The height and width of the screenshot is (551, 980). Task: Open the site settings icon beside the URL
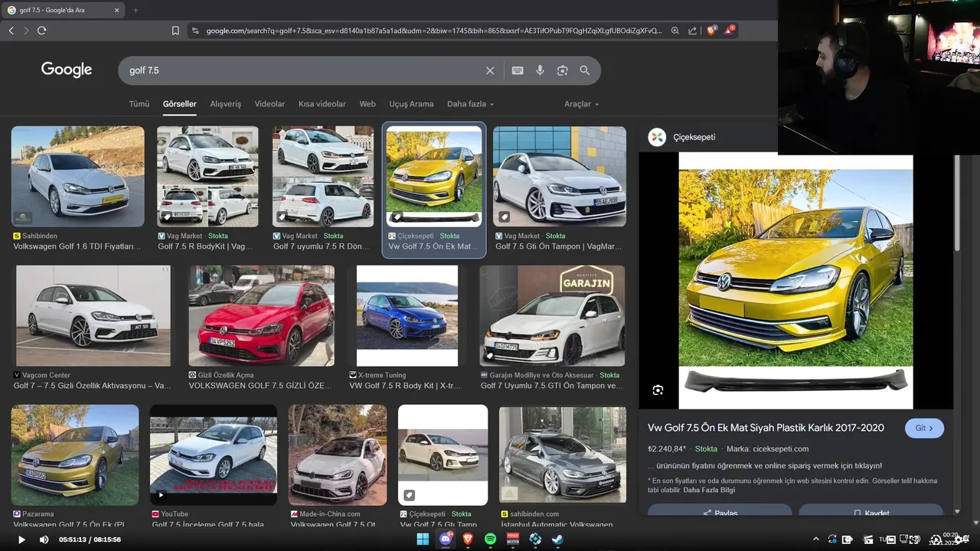[195, 31]
